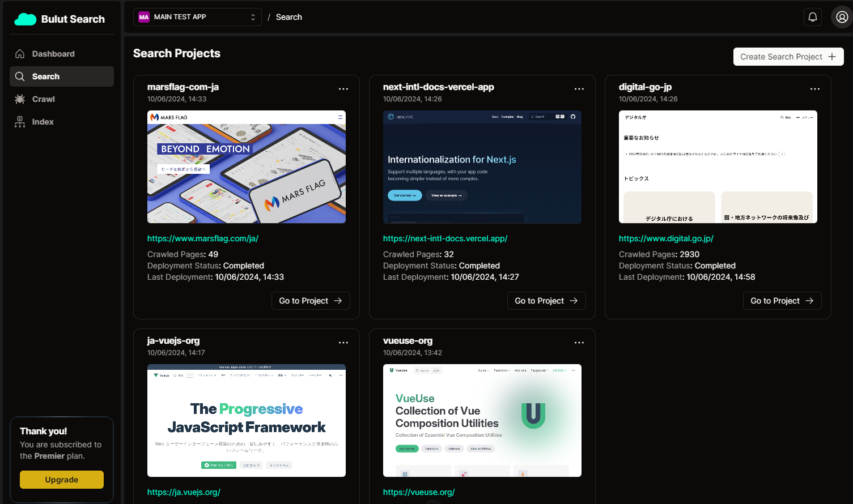Click the Search breadcrumb label
The height and width of the screenshot is (504, 853).
click(x=289, y=17)
